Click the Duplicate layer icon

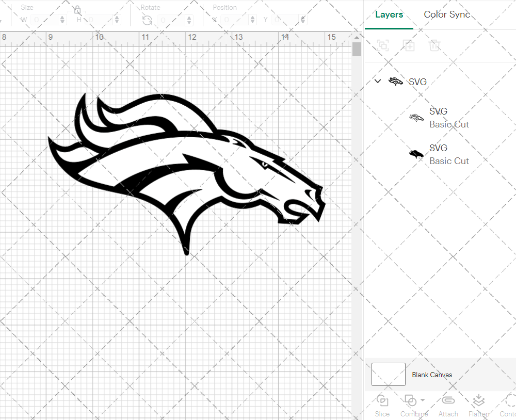(409, 45)
